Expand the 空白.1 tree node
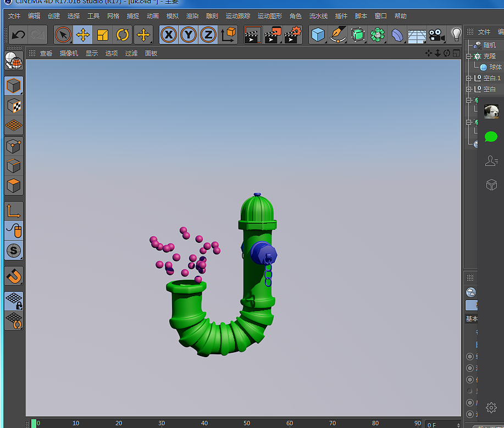The width and height of the screenshot is (504, 428). 469,78
